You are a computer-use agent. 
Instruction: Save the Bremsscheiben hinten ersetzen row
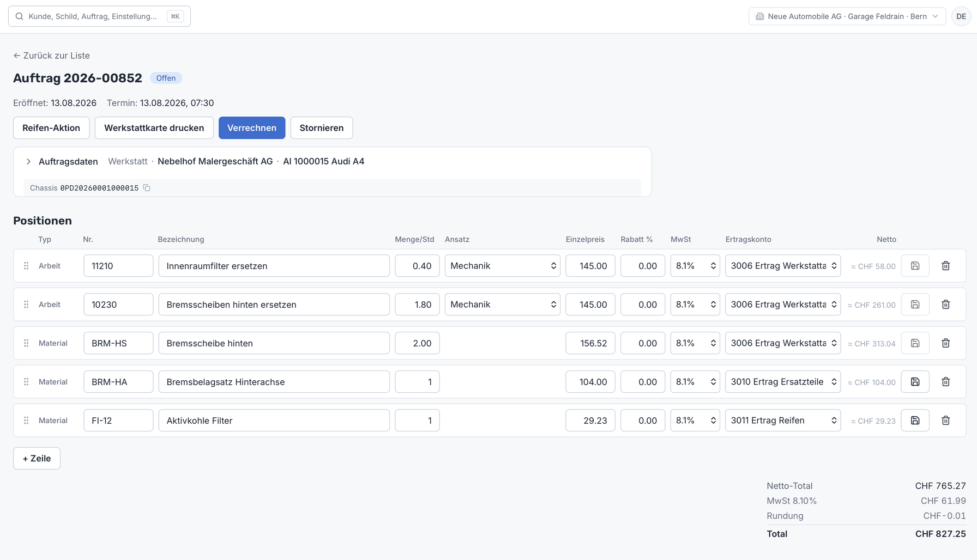(x=915, y=305)
